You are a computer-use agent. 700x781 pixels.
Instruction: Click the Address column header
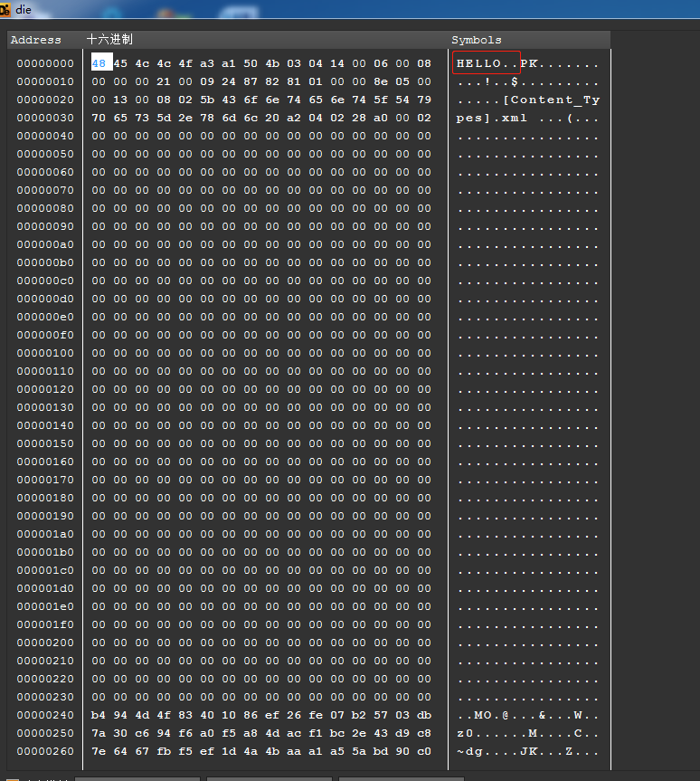click(36, 40)
